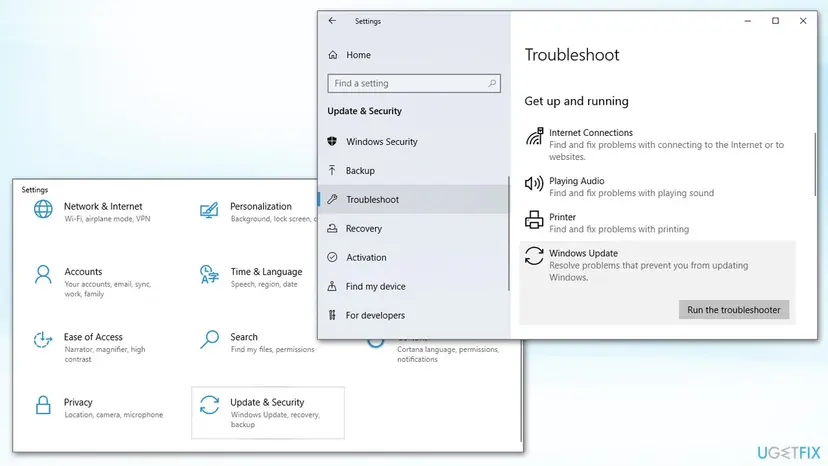The height and width of the screenshot is (466, 828).
Task: Click the back arrow in Settings window
Action: (x=332, y=21)
